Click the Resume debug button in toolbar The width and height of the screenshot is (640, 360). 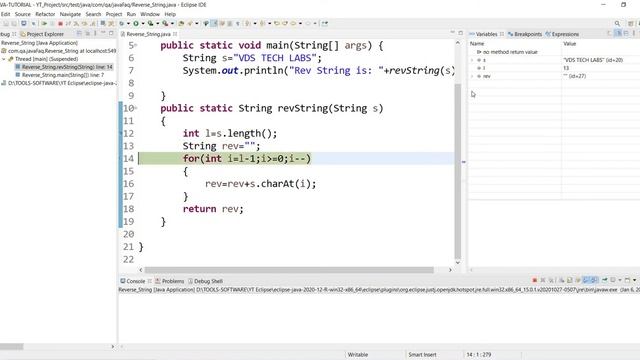pos(44,24)
